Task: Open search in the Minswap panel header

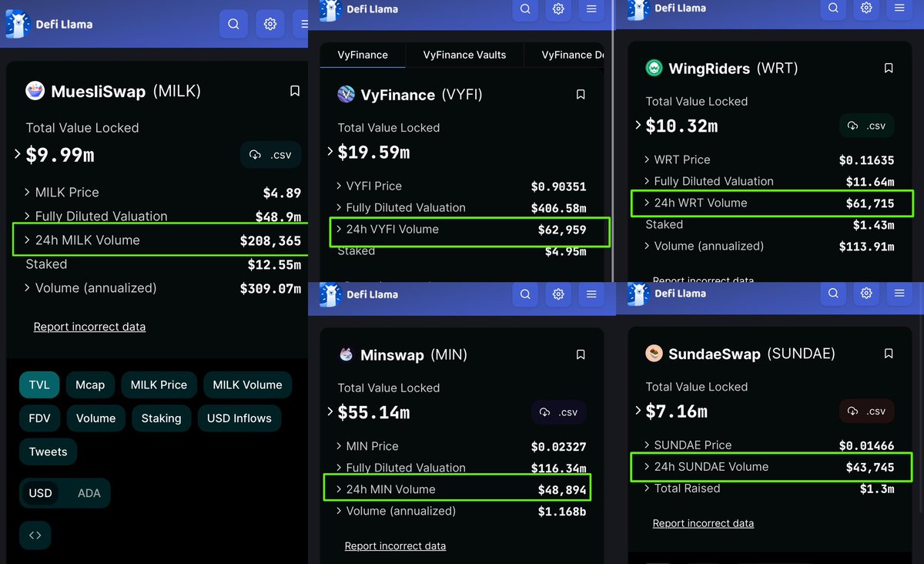Action: pos(525,294)
